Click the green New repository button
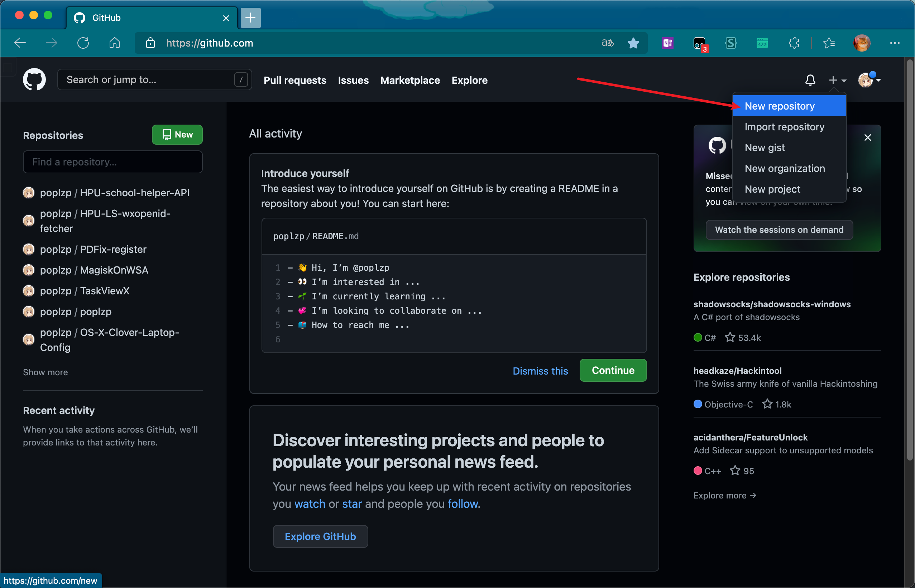 pos(177,134)
